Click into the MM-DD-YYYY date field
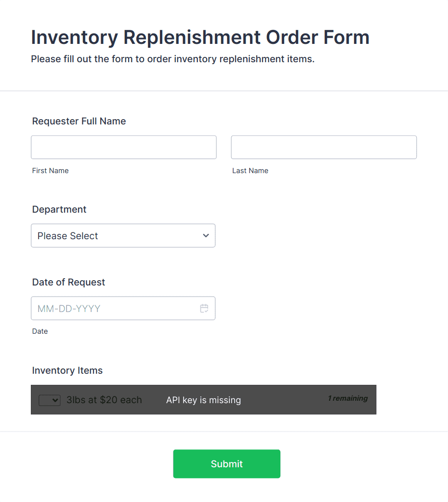Viewport: 448px width, 502px height. coord(123,308)
